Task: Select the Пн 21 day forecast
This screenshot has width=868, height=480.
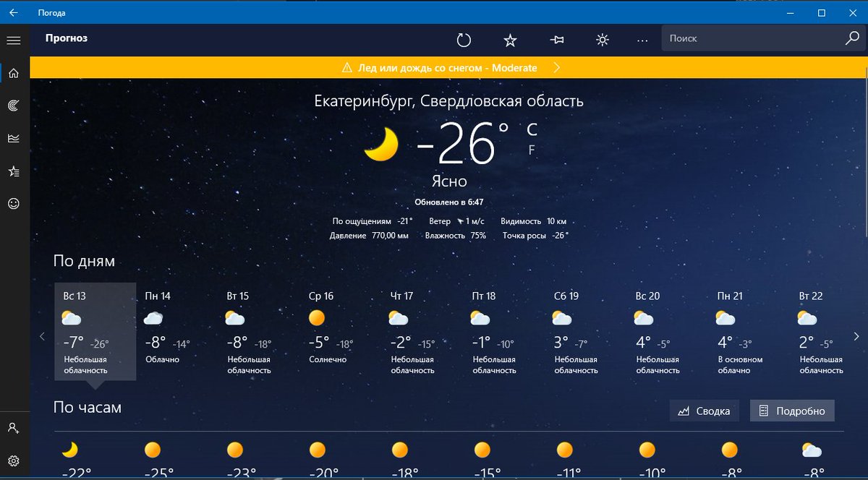Action: [x=749, y=331]
